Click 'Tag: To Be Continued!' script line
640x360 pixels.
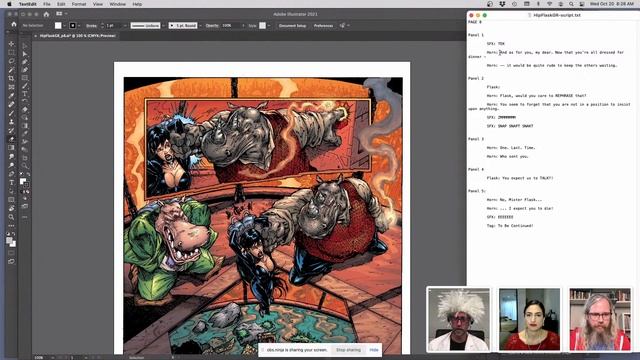(x=510, y=226)
